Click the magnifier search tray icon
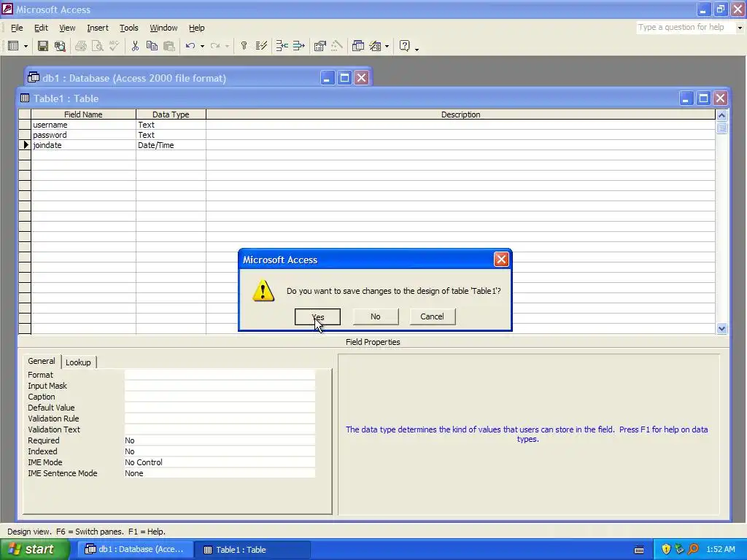747x560 pixels. point(693,550)
